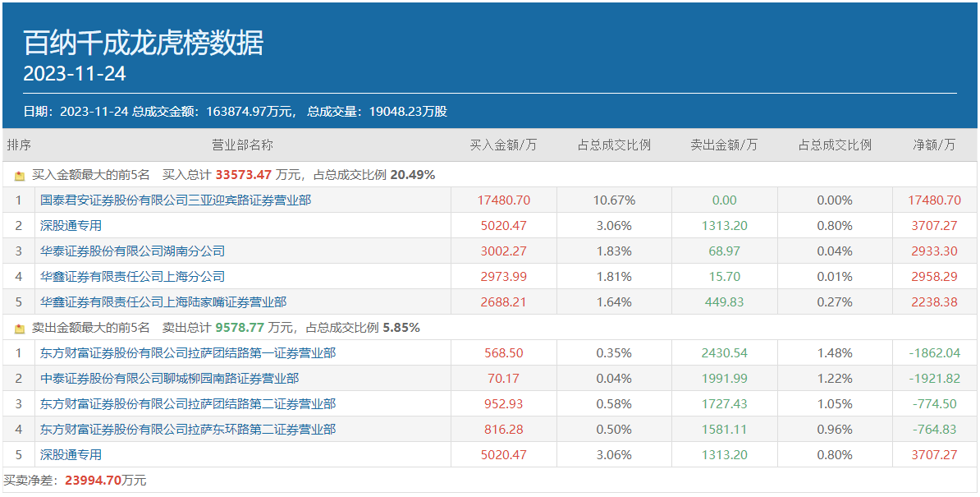Open 中泰证券聊城柳园南路证券营业部 link
Viewport: 980px width, 497px height.
(x=169, y=378)
